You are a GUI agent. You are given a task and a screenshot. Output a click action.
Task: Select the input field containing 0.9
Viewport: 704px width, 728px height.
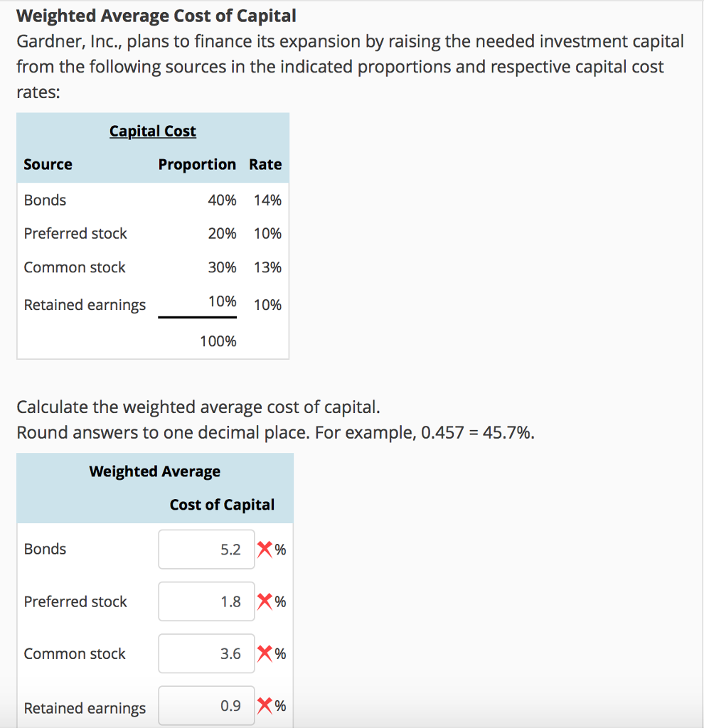206,705
